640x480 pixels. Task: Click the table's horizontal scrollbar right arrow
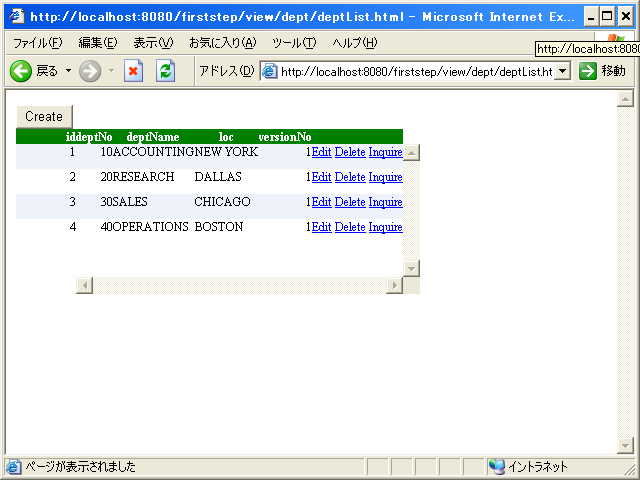(x=394, y=286)
